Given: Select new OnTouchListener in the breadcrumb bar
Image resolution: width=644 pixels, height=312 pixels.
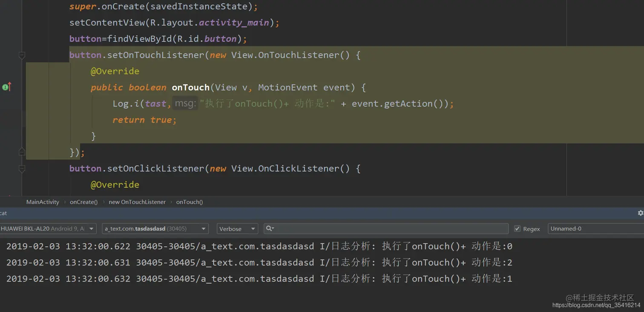Looking at the screenshot, I should click(137, 202).
